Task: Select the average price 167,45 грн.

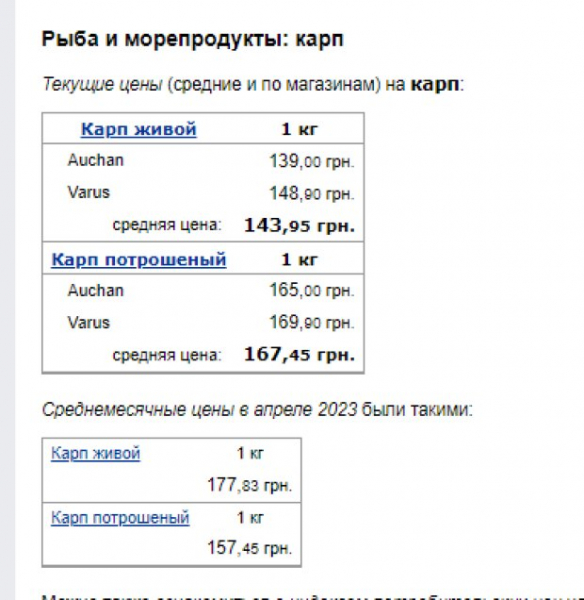Action: 300,355
